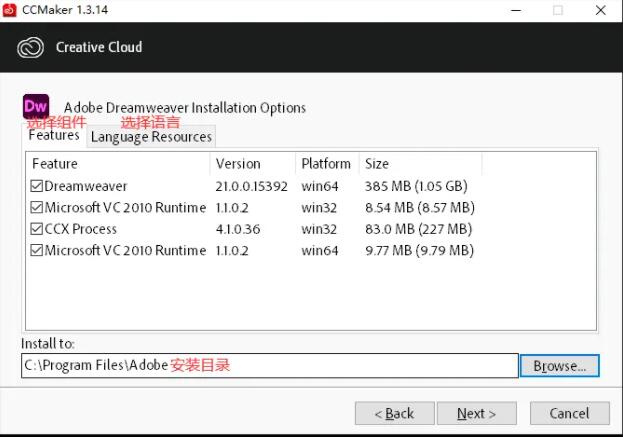Screen dimensions: 623x437
Task: Click the size 9.77 MB (9.79 MB) cell
Action: 420,251
